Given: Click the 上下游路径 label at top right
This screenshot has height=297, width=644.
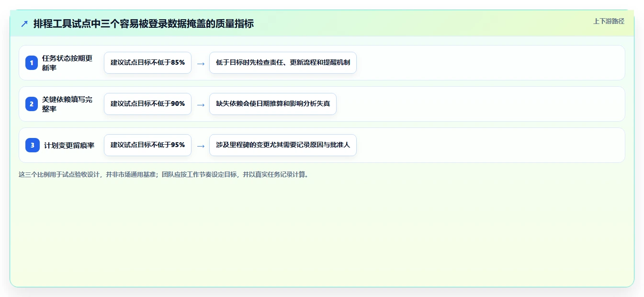Looking at the screenshot, I should click(609, 21).
